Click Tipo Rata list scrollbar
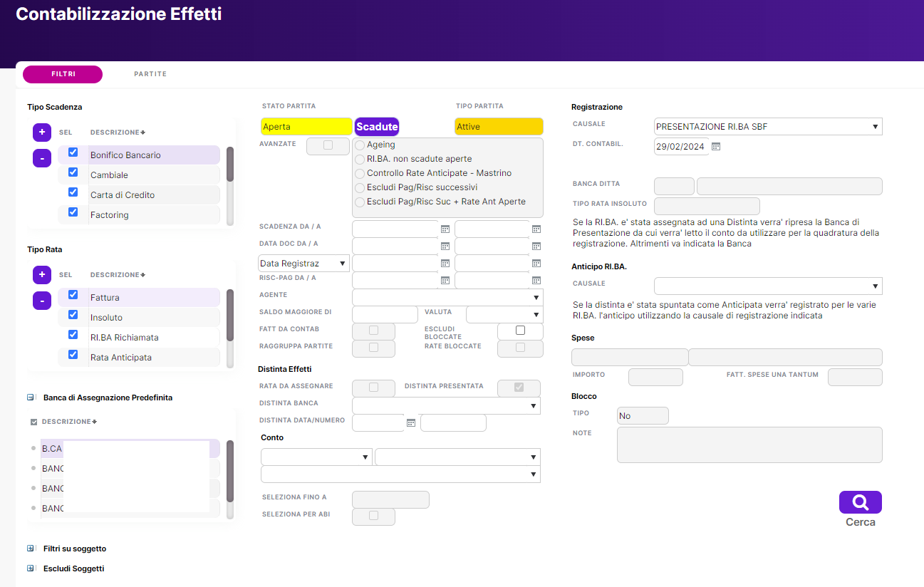Viewport: 924px width, 587px height. pos(230,315)
